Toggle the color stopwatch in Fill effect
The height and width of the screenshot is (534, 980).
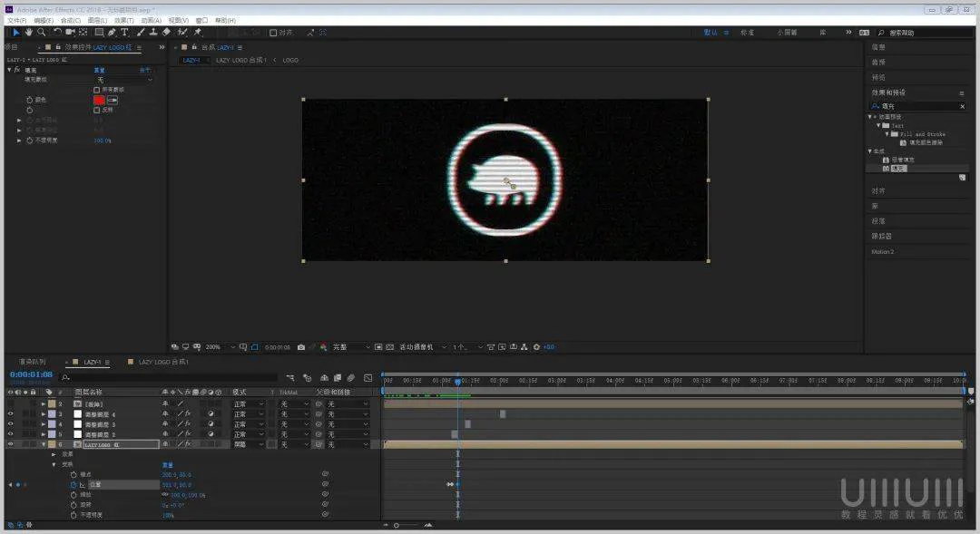(29, 100)
